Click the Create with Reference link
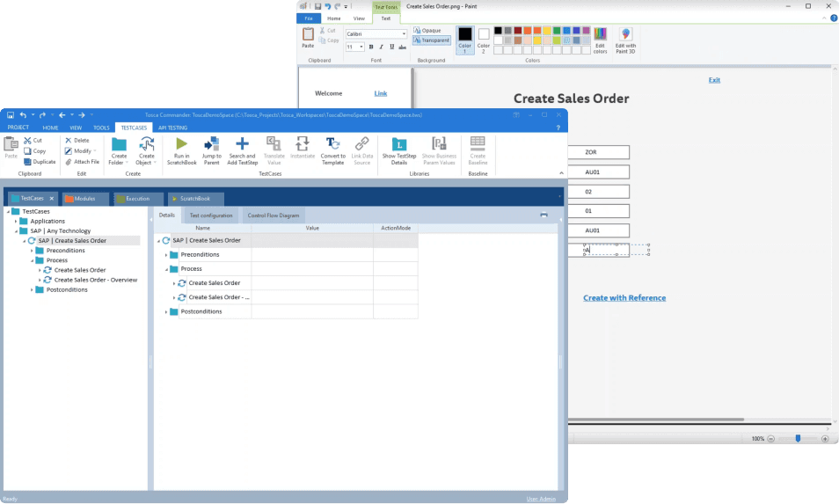 pyautogui.click(x=624, y=298)
